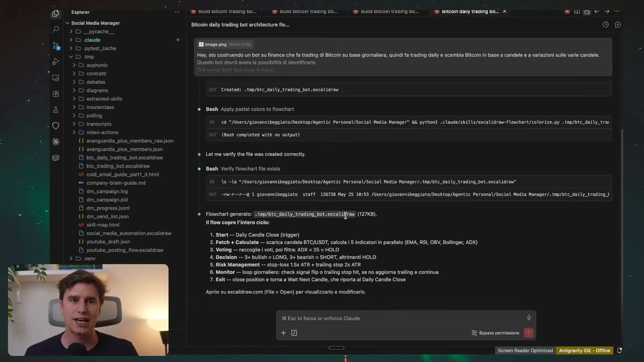Viewport: 644px width, 362px height.
Task: Click Screen Reader Optimized status item
Action: click(525, 351)
